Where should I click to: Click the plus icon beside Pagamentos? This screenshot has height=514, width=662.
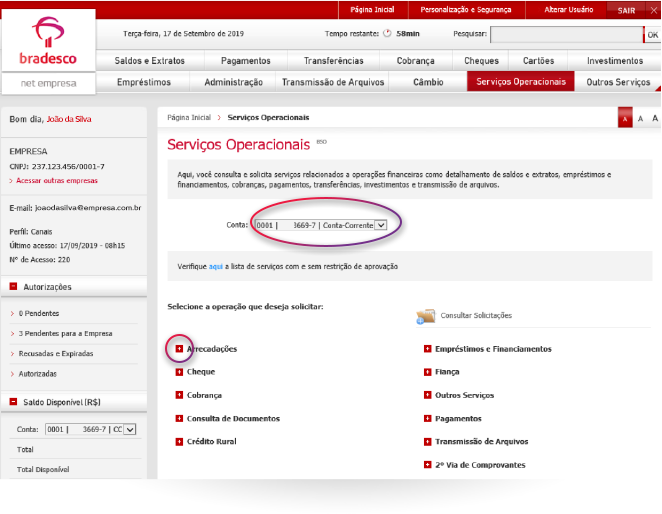point(427,418)
